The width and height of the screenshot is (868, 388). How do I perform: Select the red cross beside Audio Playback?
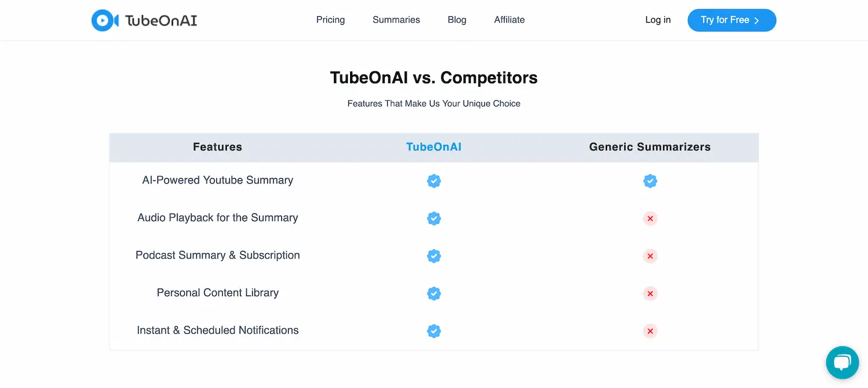point(650,219)
